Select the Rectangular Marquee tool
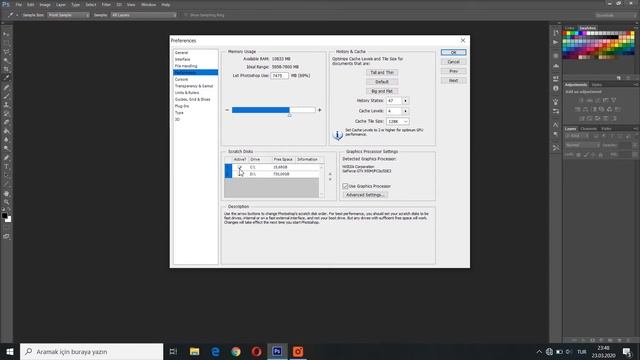The image size is (640, 360). tap(7, 43)
